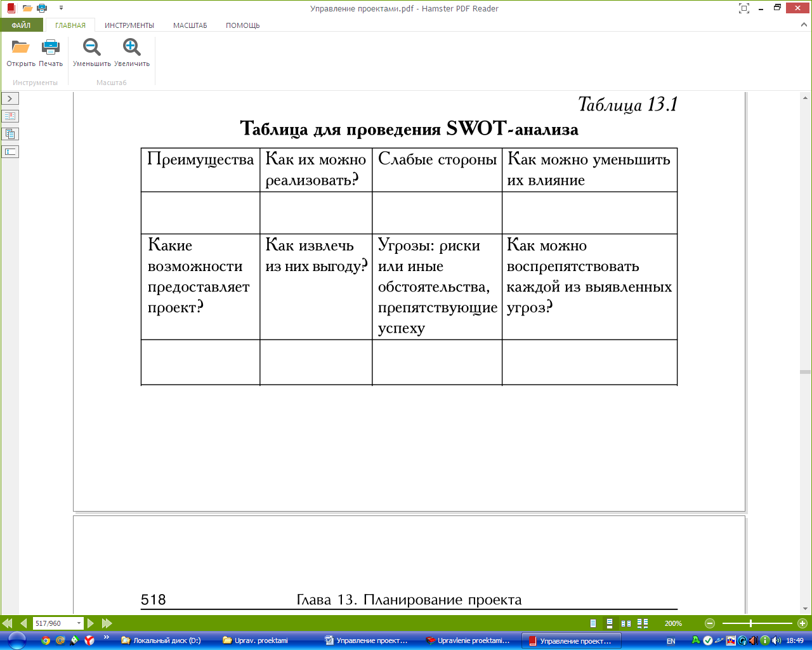Select continuous page view mode
The height and width of the screenshot is (650, 812).
(x=610, y=623)
